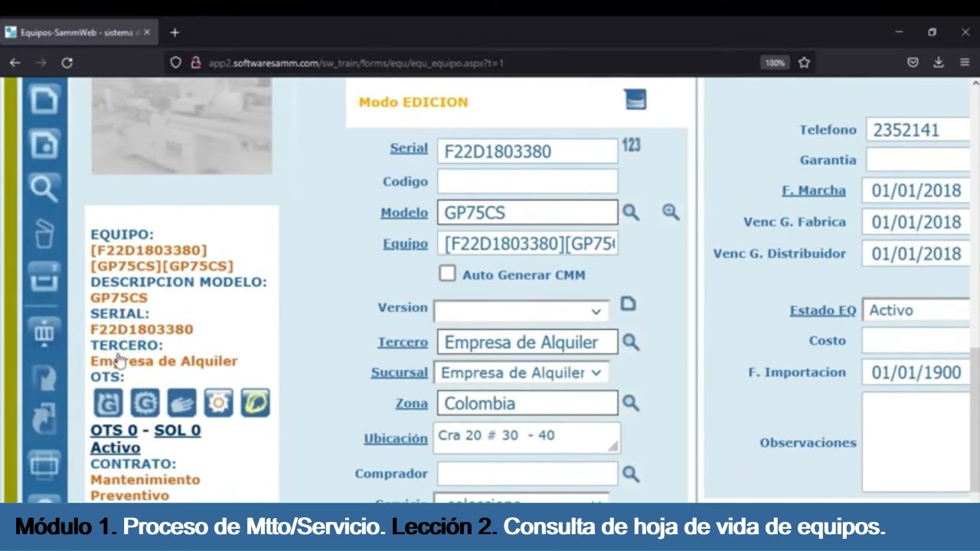This screenshot has height=551, width=980.
Task: Click the save card icon beside Modo EDICION
Action: click(635, 99)
